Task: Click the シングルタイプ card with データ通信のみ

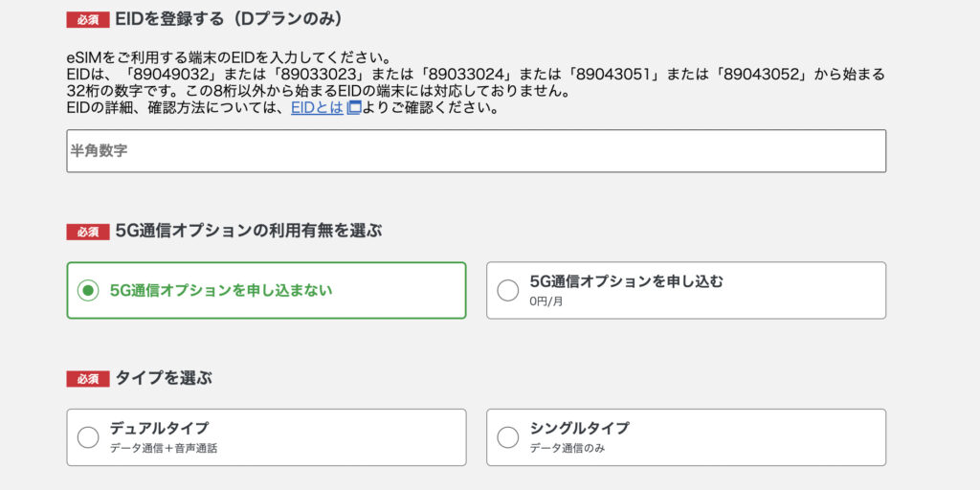Action: (686, 437)
